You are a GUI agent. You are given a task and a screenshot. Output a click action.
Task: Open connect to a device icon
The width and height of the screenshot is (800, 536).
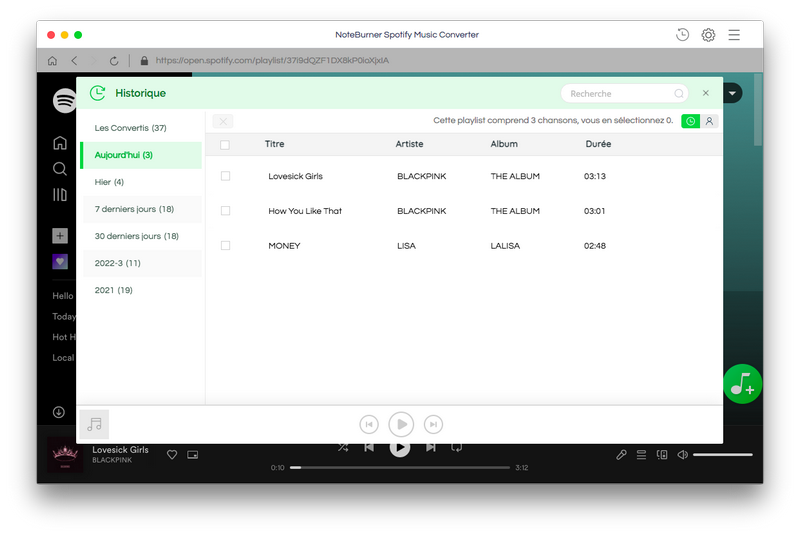(662, 454)
